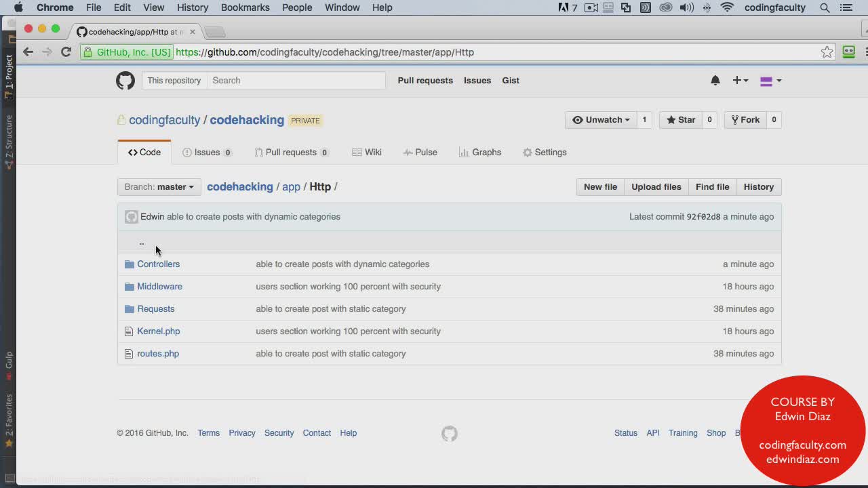Click the volume icon in menu bar
The image size is (868, 488).
[686, 7]
